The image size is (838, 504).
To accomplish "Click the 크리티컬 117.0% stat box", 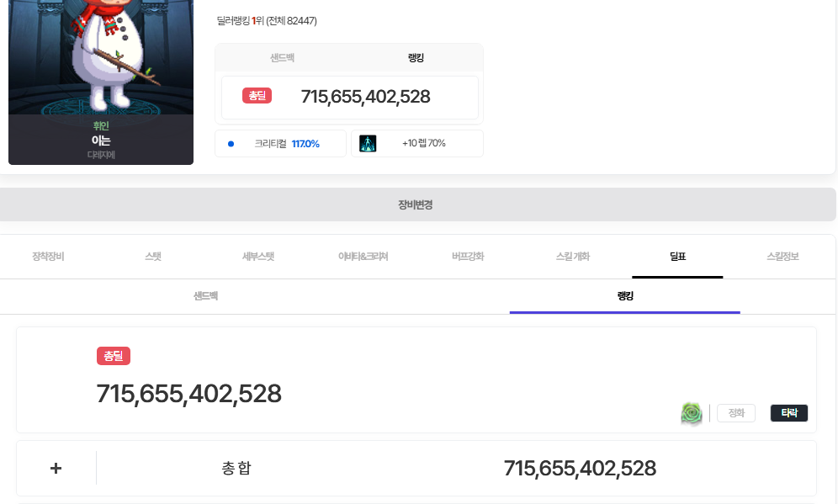I will point(280,144).
